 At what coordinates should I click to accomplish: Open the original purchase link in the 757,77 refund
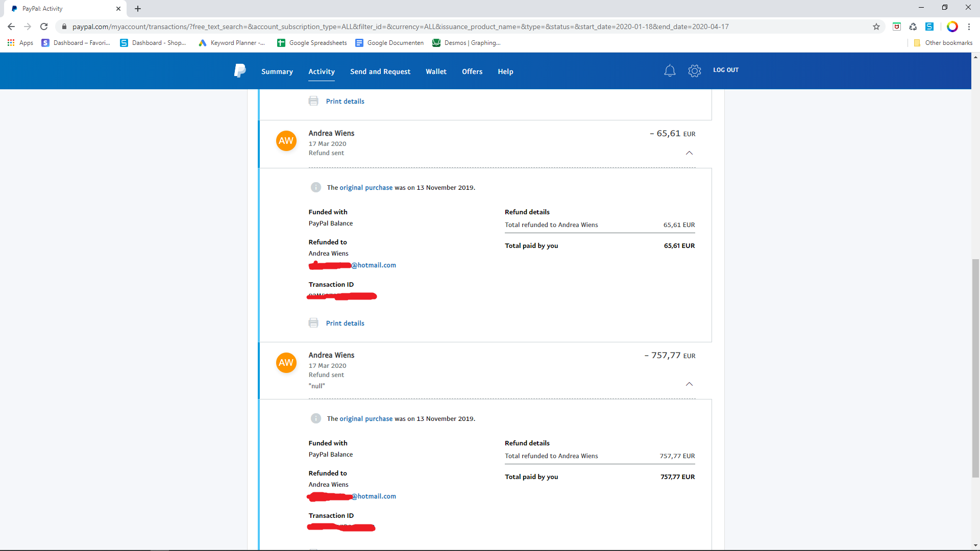click(x=366, y=418)
